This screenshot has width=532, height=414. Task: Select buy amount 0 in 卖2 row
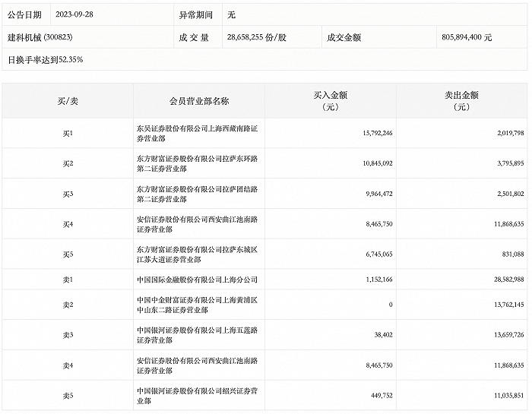(391, 305)
